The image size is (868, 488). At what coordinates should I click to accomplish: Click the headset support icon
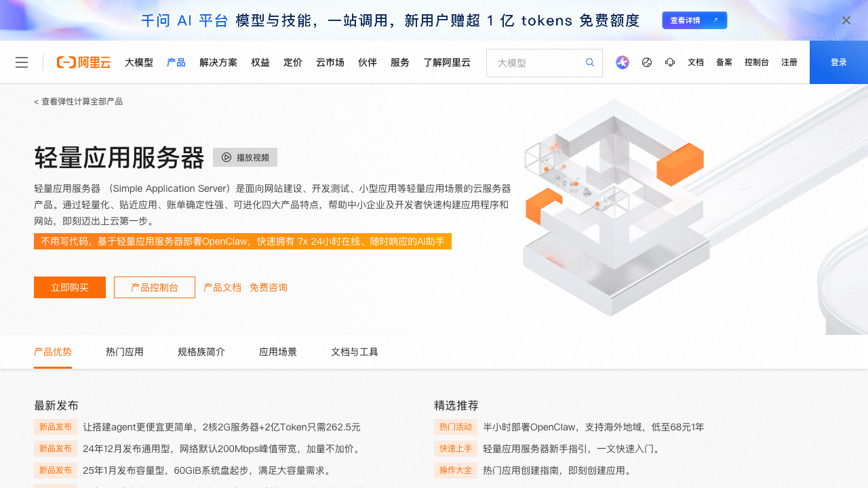[x=670, y=62]
